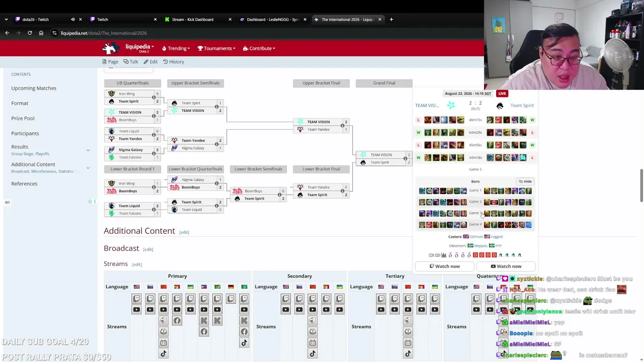
Task: Click Twitch icon in Primary English stream column
Action: point(136,299)
